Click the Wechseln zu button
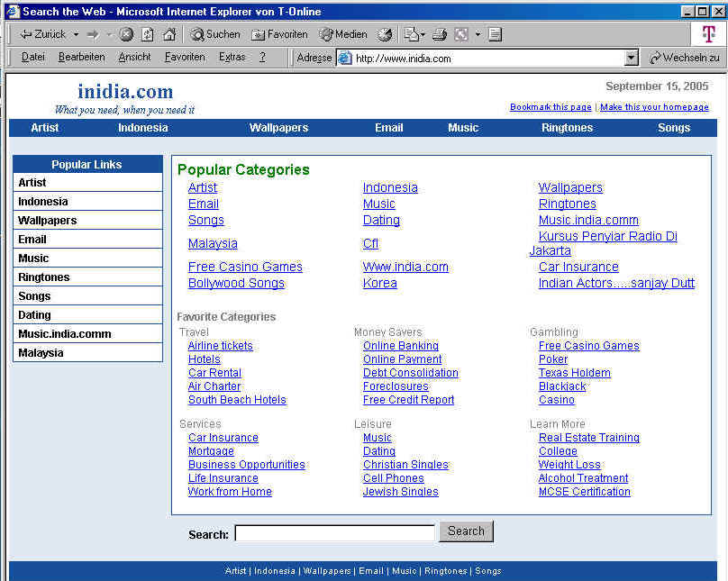The image size is (728, 581). [x=686, y=58]
